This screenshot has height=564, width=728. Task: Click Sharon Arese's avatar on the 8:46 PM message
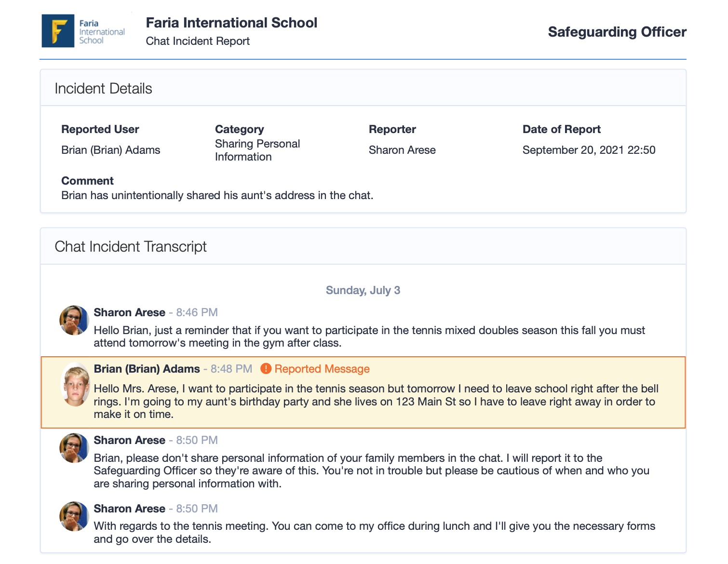tap(74, 320)
